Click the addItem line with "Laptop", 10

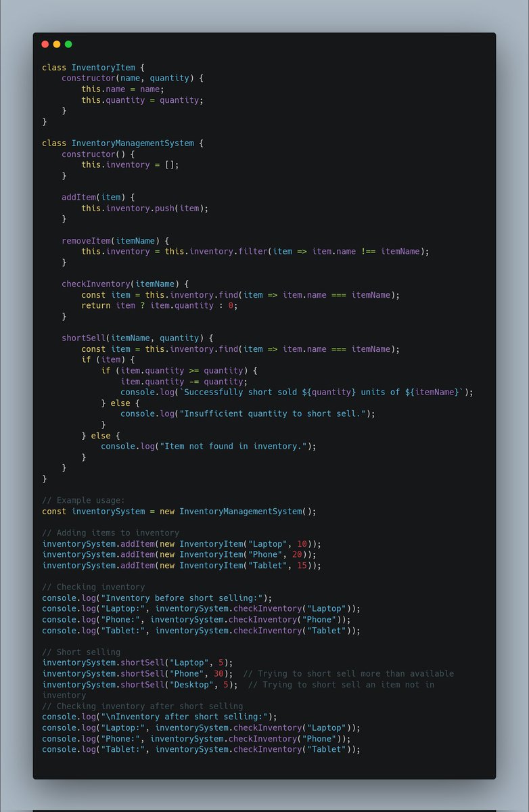[181, 544]
